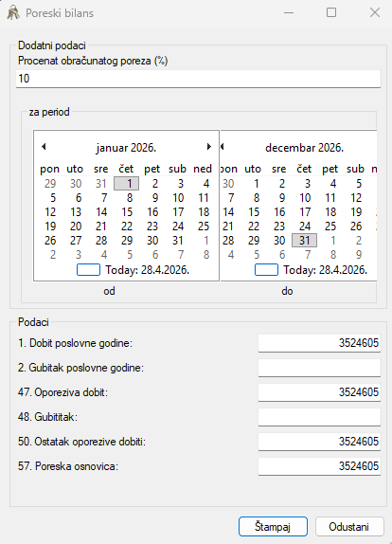Click the Gubitak poslovne godine field
The height and width of the screenshot is (544, 392).
point(319,368)
